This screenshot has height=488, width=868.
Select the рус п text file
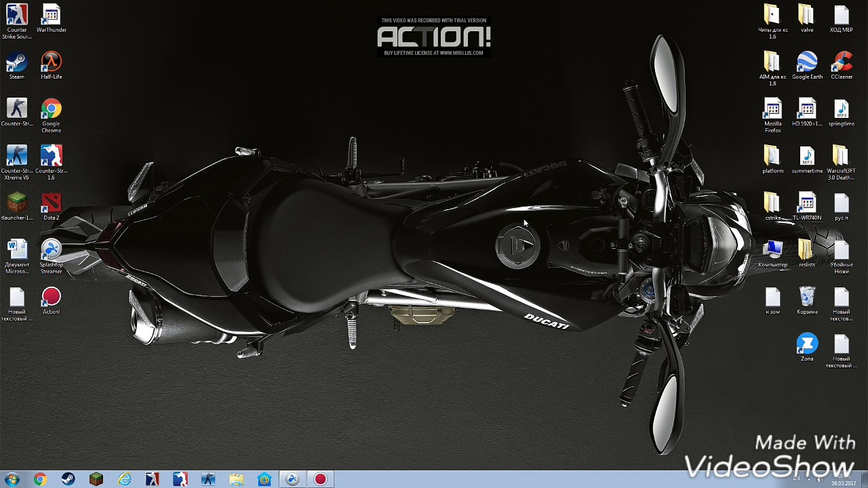click(842, 207)
